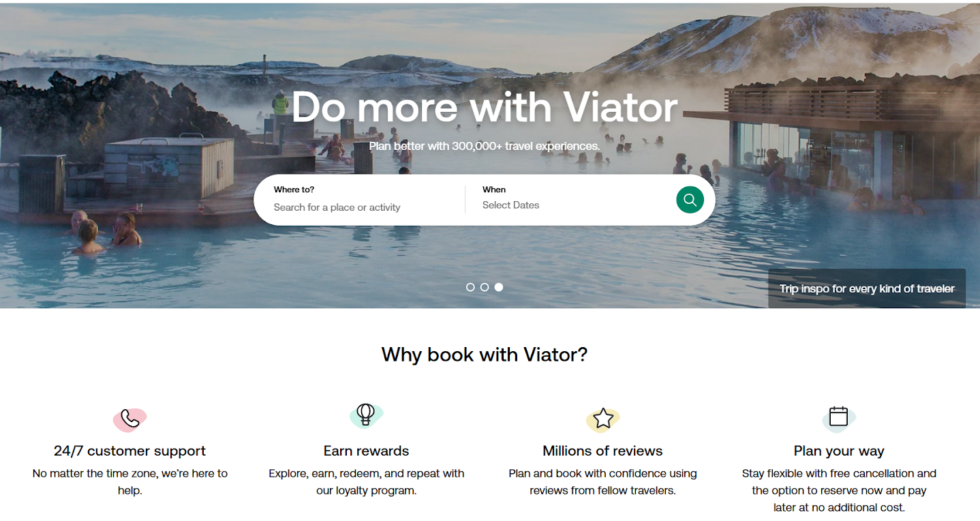Click the Do more with Viator headline
The height and width of the screenshot is (521, 980).
485,107
